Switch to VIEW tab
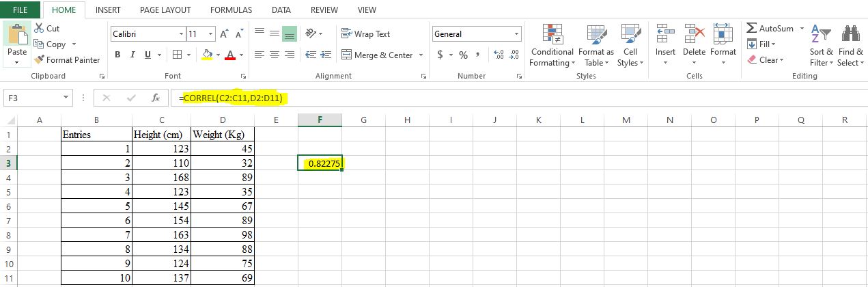 click(367, 10)
